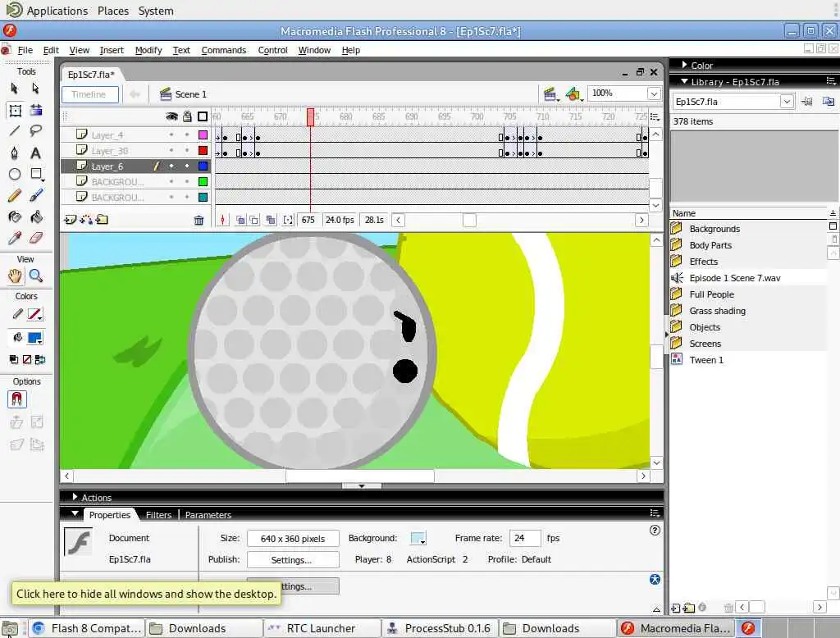This screenshot has width=840, height=638.
Task: Click the Edit Symbols icon
Action: coord(573,94)
